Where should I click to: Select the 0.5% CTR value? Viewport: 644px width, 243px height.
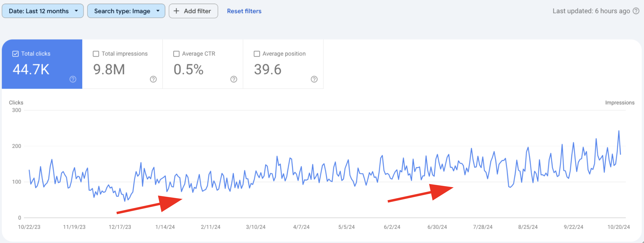coord(189,70)
